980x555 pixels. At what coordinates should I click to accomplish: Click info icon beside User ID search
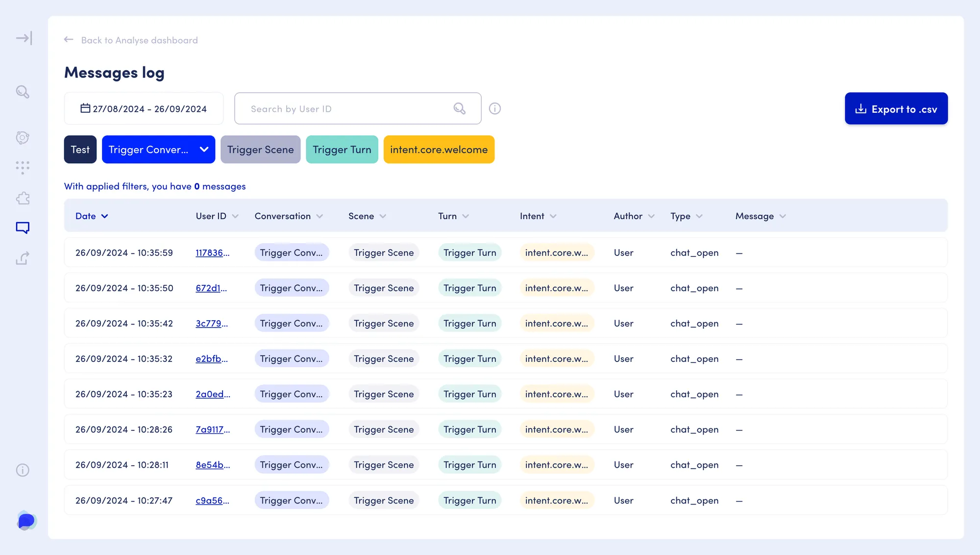495,108
